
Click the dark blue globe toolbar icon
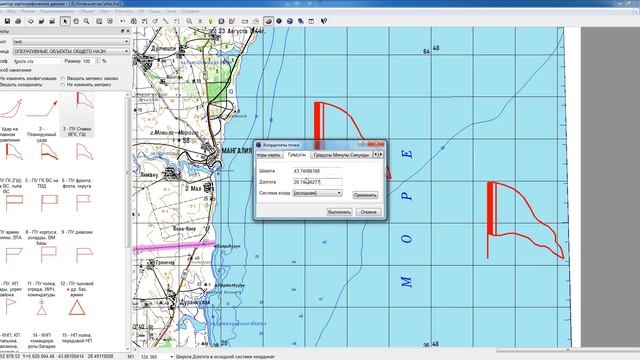point(279,21)
